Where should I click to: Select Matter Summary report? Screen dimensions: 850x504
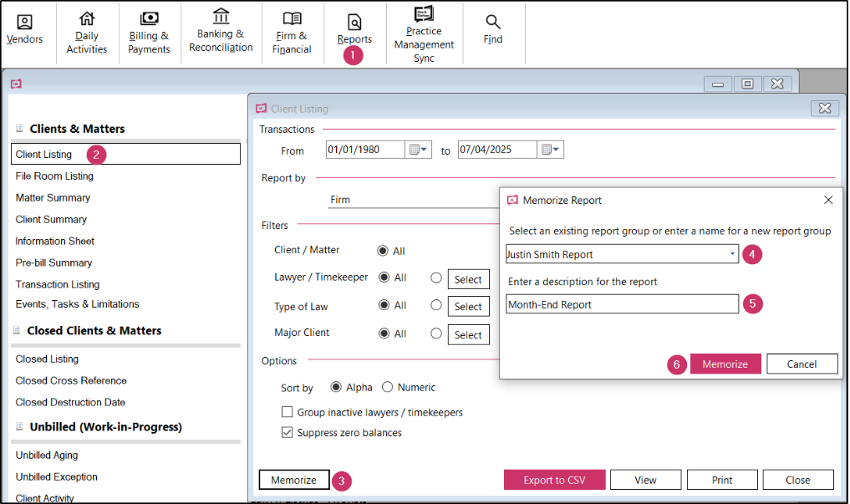(53, 198)
